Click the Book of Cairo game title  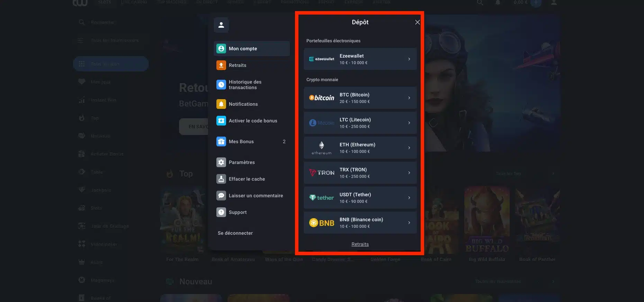coord(436,259)
